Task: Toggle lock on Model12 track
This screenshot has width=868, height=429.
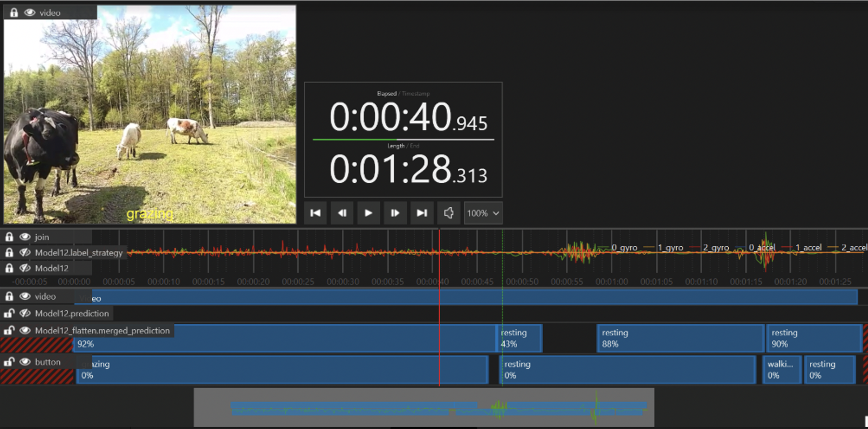Action: 9,268
